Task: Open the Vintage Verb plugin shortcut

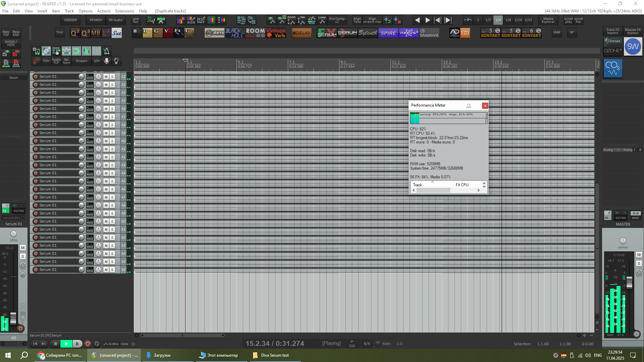Action: click(x=276, y=33)
